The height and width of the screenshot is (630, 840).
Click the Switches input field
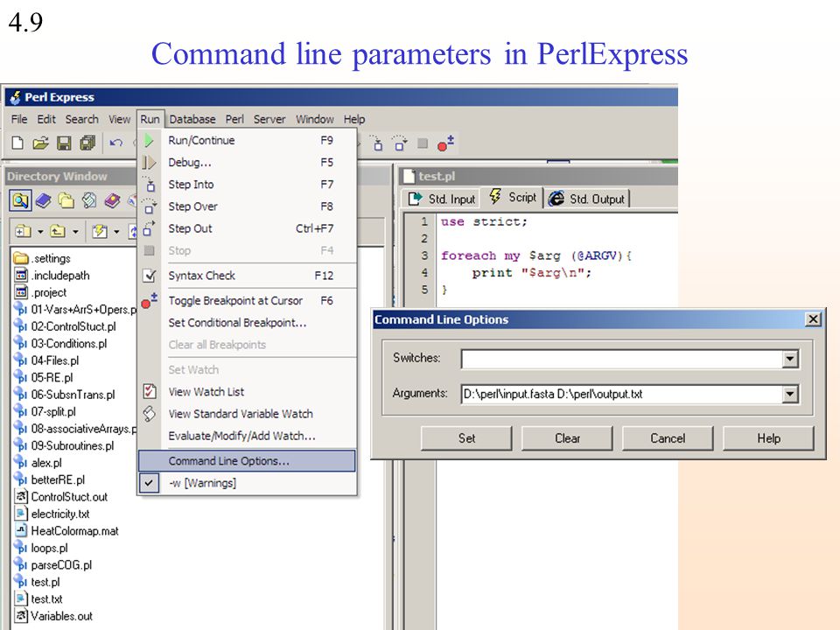pos(621,359)
